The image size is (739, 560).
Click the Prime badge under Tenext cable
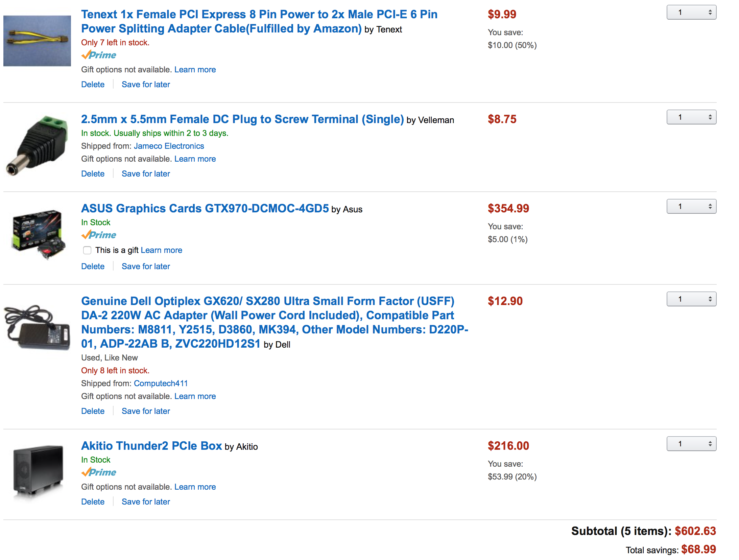pyautogui.click(x=99, y=55)
